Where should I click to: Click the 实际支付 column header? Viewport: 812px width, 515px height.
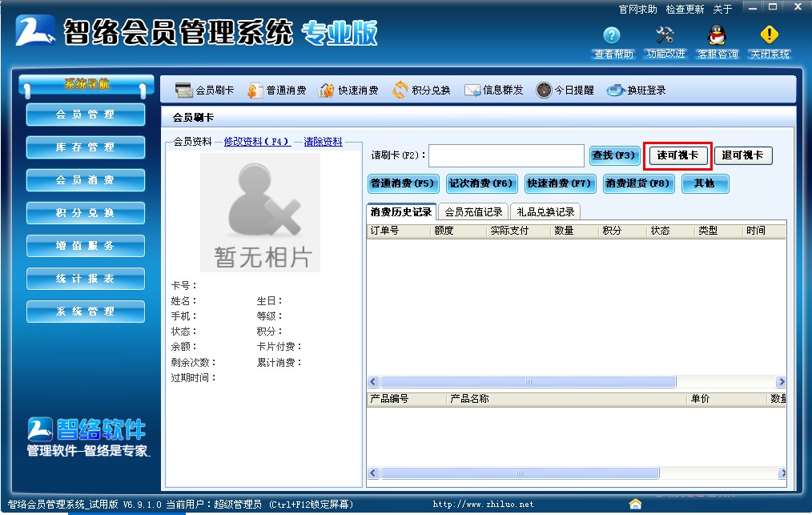(x=518, y=231)
